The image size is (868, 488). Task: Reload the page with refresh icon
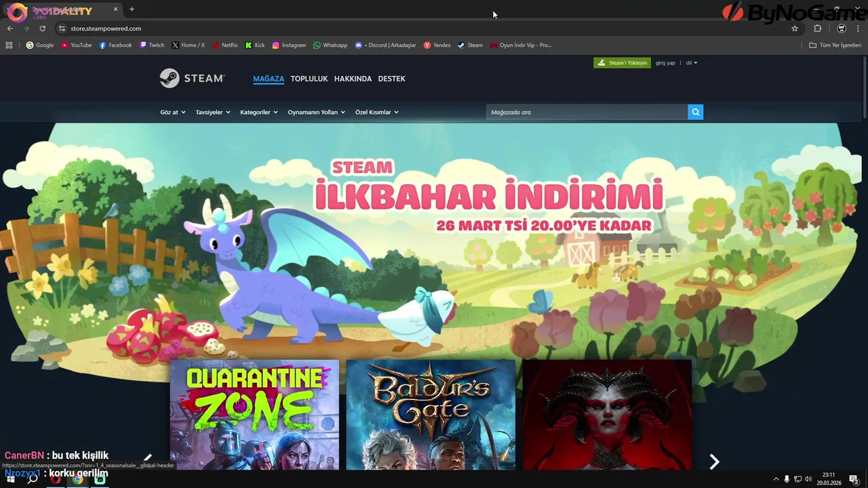coord(42,28)
